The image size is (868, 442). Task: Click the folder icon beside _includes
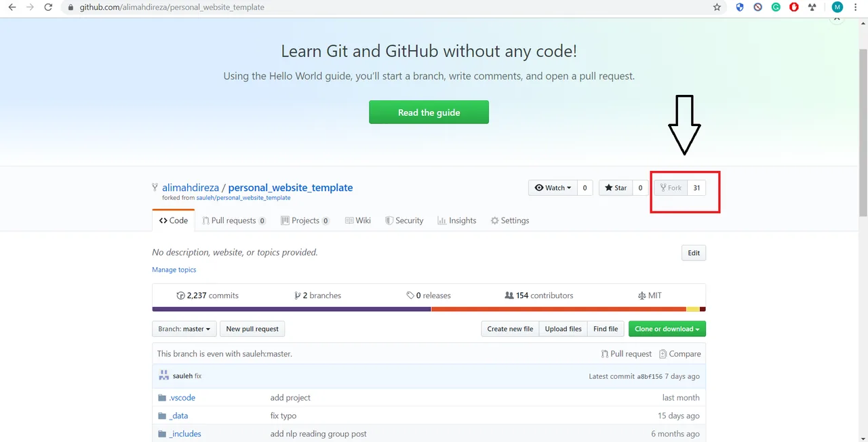coord(162,434)
